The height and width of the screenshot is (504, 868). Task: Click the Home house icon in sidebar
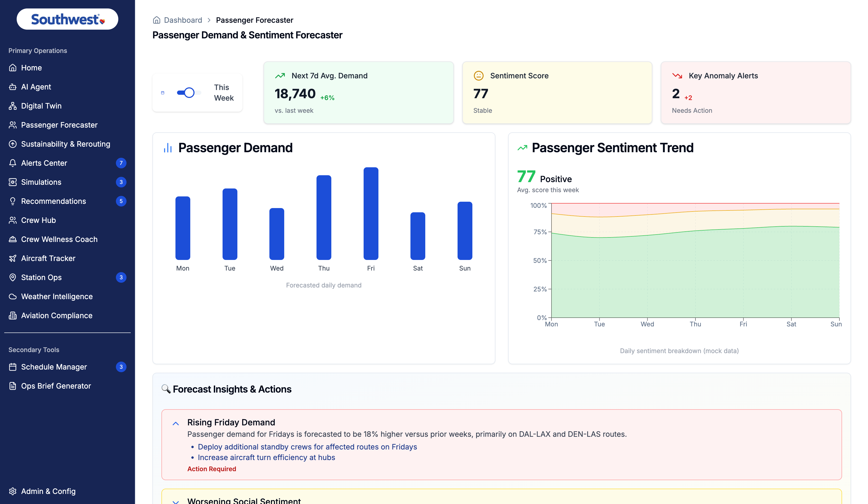(13, 68)
